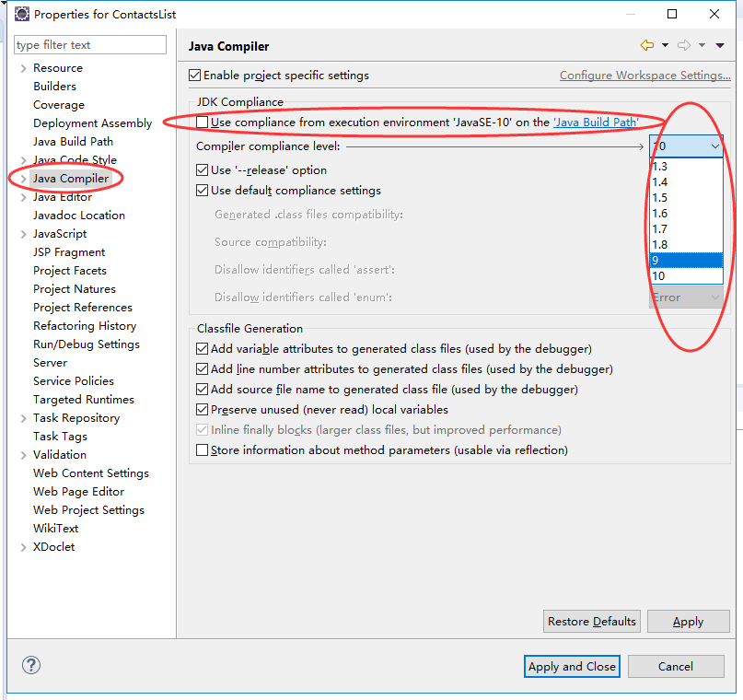Image resolution: width=743 pixels, height=700 pixels.
Task: Open Java Build Path tree item
Action: 73,142
